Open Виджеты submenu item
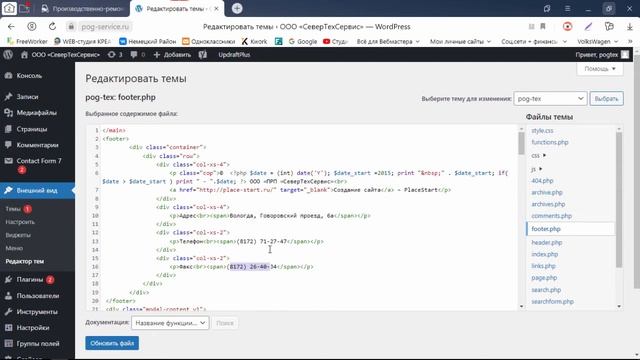The height and width of the screenshot is (360, 640). tap(18, 235)
